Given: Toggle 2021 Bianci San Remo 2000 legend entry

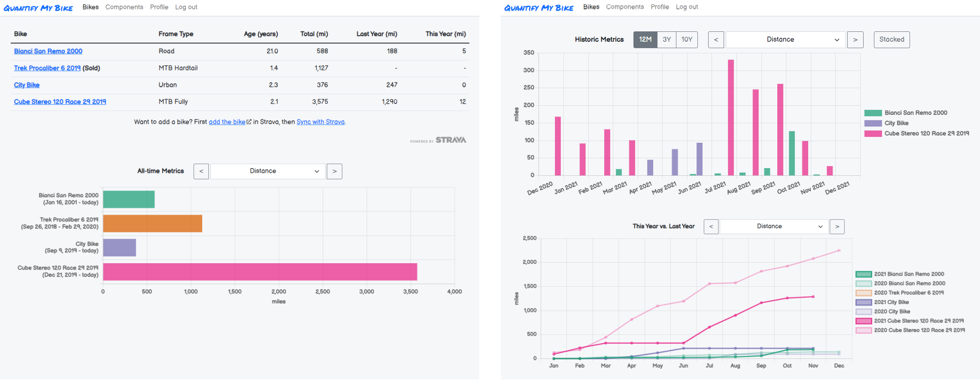Looking at the screenshot, I should click(x=900, y=274).
